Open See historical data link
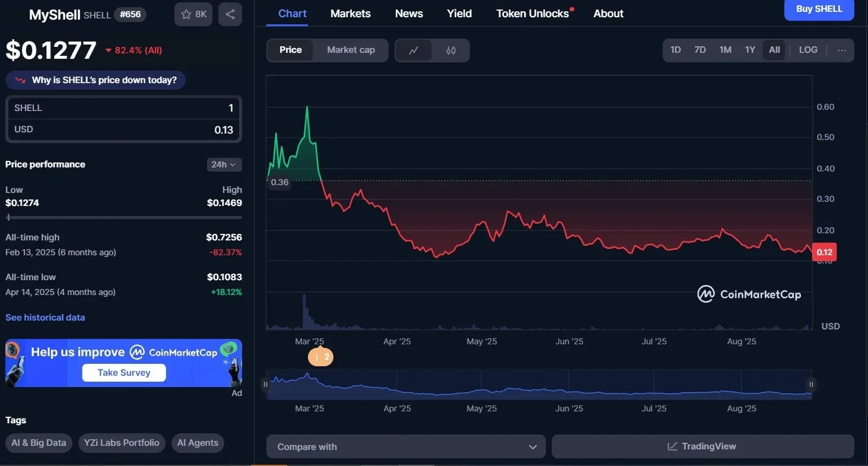868x466 pixels. tap(45, 318)
